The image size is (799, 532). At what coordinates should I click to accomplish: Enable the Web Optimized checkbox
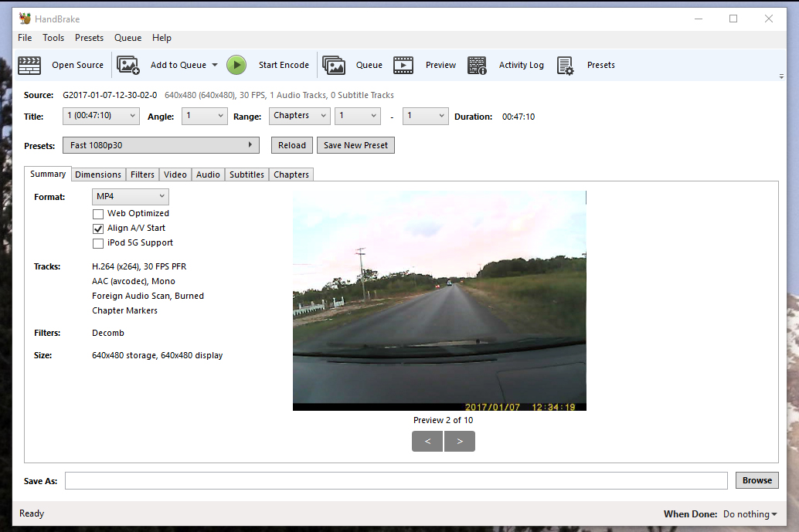coord(98,214)
